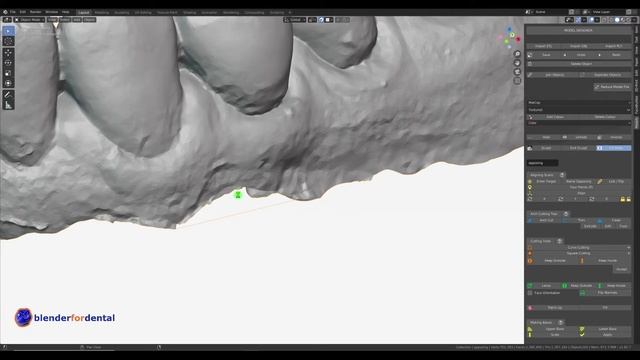Toggle the highlighted blue button next to Exit Sculpt
The width and height of the screenshot is (640, 360).
[613, 148]
